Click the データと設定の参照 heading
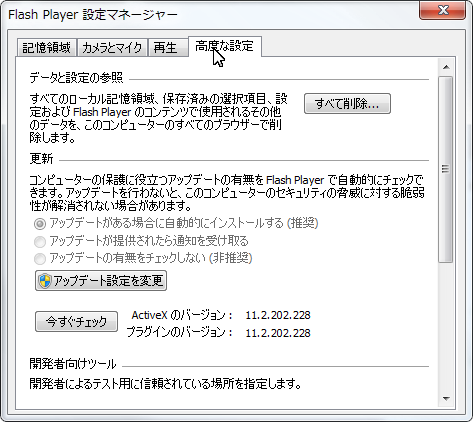This screenshot has height=422, width=473. coord(76,78)
